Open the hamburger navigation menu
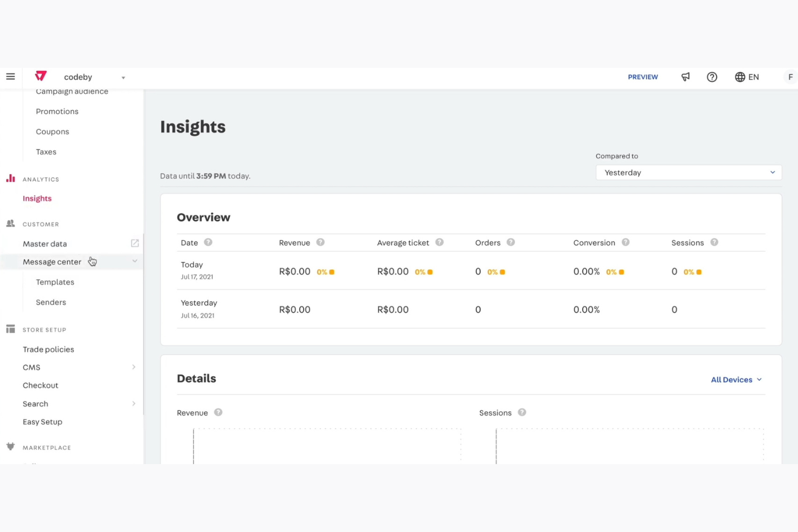The width and height of the screenshot is (798, 532). tap(10, 77)
